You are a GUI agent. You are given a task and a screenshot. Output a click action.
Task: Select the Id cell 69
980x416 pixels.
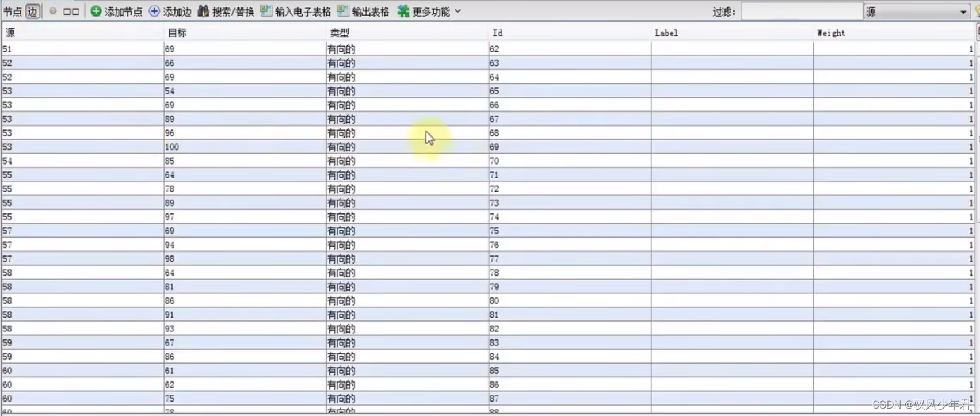[x=570, y=147]
